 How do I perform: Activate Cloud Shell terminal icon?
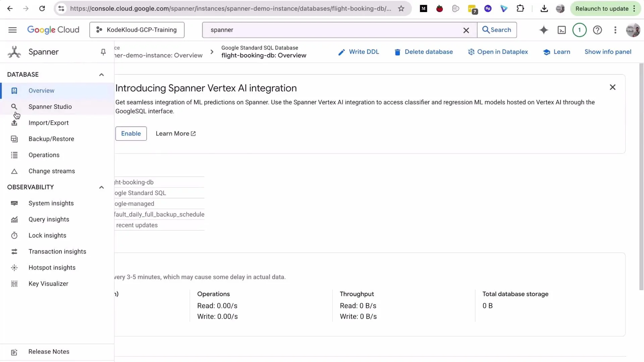[x=561, y=30]
